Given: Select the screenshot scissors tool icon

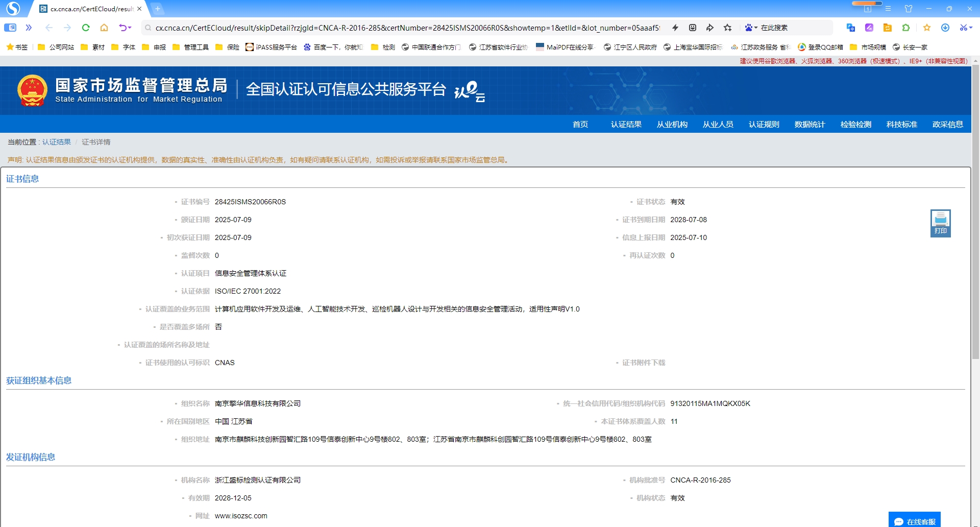Looking at the screenshot, I should pyautogui.click(x=964, y=28).
